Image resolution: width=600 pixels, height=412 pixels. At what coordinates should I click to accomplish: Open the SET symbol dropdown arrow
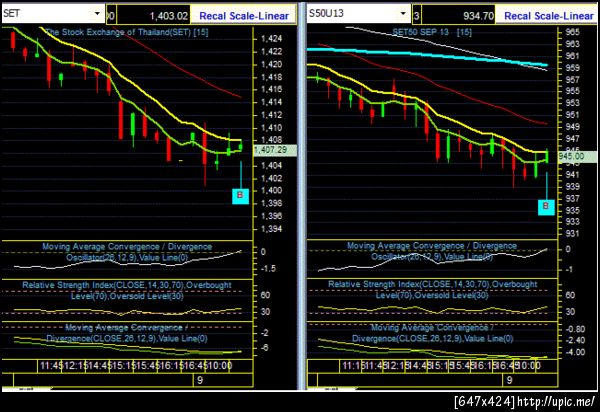click(97, 14)
